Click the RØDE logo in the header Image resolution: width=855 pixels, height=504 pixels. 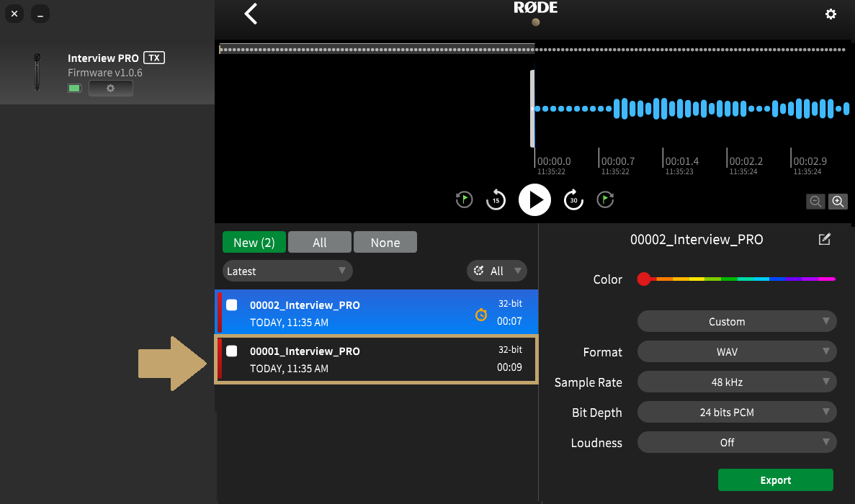coord(535,8)
